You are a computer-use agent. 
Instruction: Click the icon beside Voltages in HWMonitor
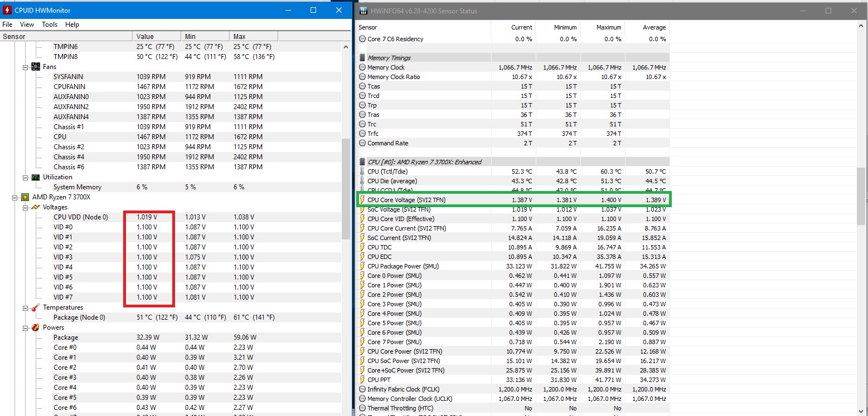coord(36,207)
